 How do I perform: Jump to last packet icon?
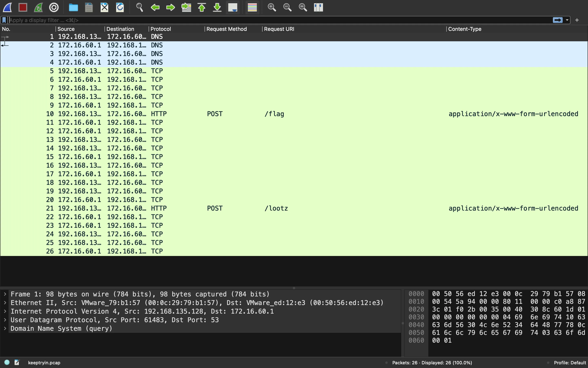[217, 7]
